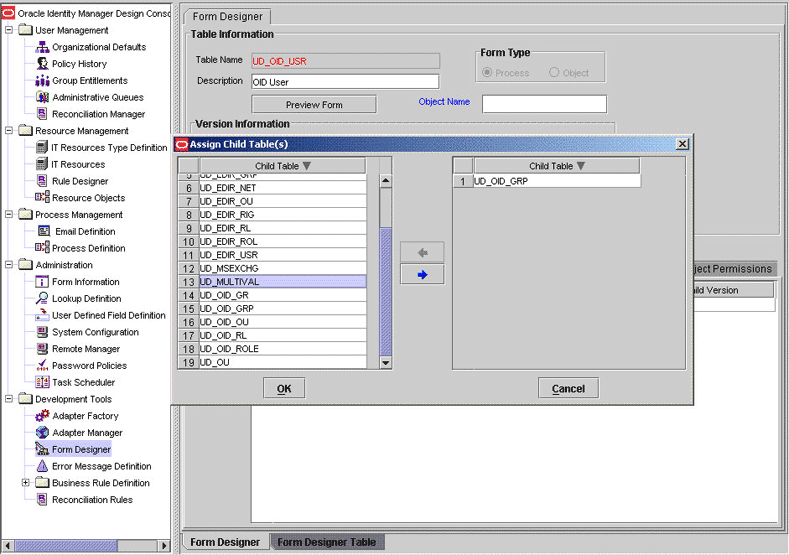The height and width of the screenshot is (555, 789).
Task: Open the Form Information icon
Action: [42, 282]
